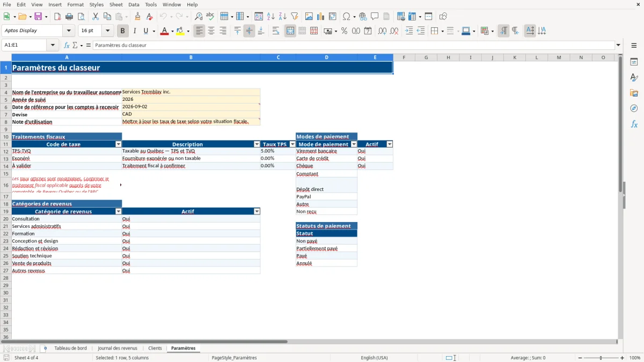644x362 pixels.
Task: Open the Data menu
Action: coord(134,4)
